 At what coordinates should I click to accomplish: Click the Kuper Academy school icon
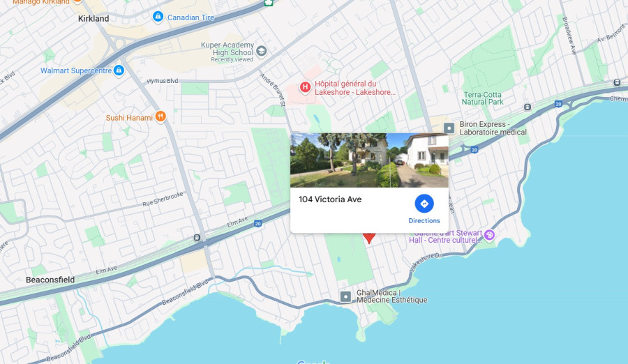tap(262, 52)
